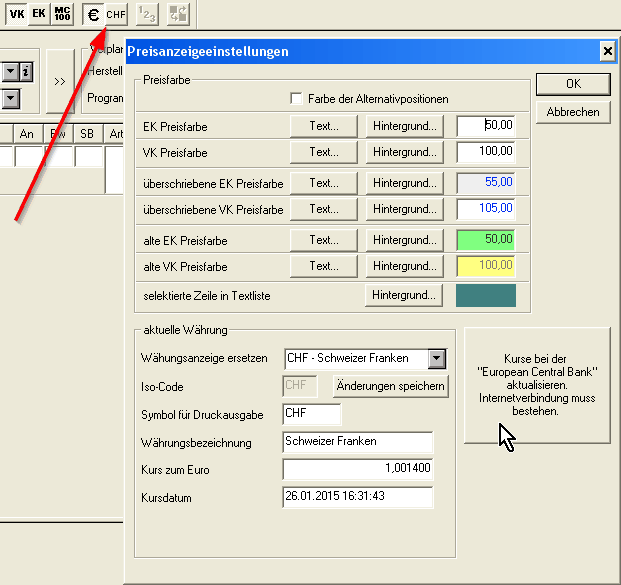The image size is (621, 585).
Task: Click the Euro currency toolbar icon
Action: pyautogui.click(x=94, y=14)
